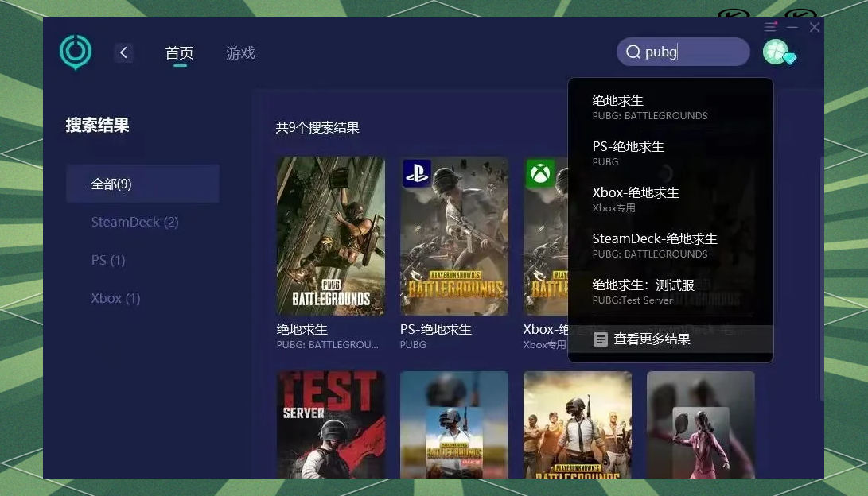Click 查看更多结果 to view more results
Viewport: 868px width, 496px height.
[671, 339]
